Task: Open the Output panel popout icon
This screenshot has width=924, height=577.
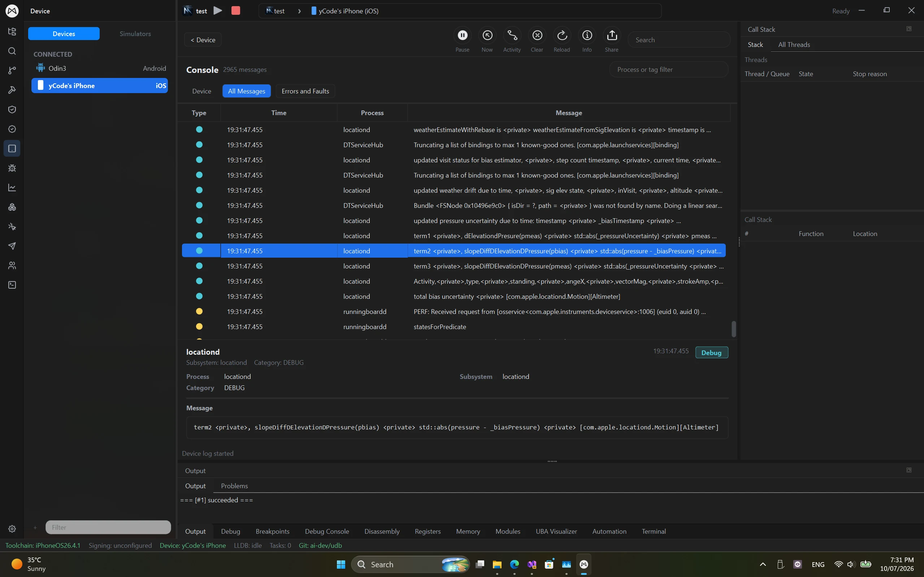Action: [909, 470]
